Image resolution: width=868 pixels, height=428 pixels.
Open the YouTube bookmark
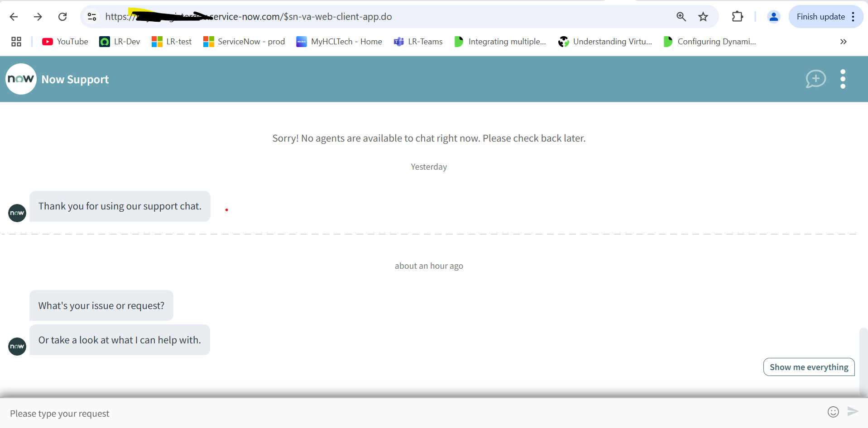65,42
